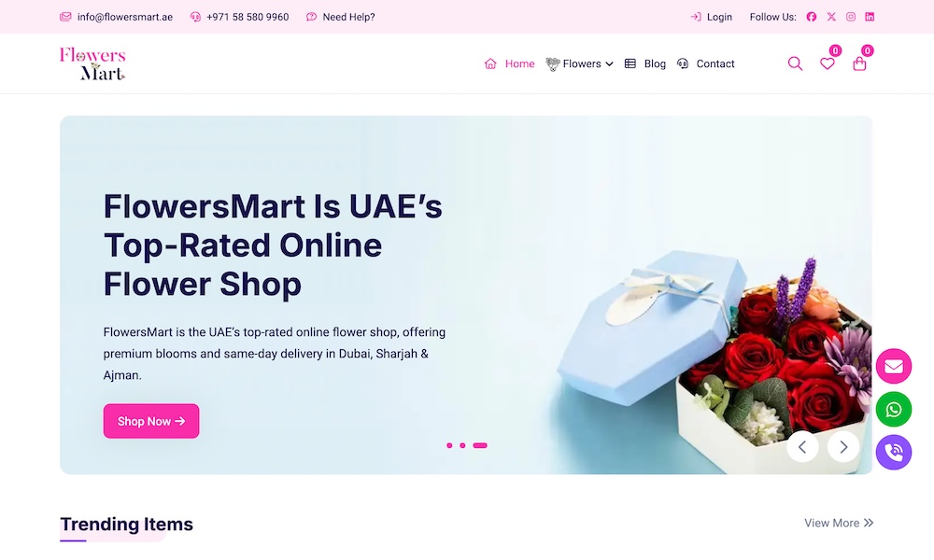Click the pink email floating button
This screenshot has width=934, height=560.
894,366
